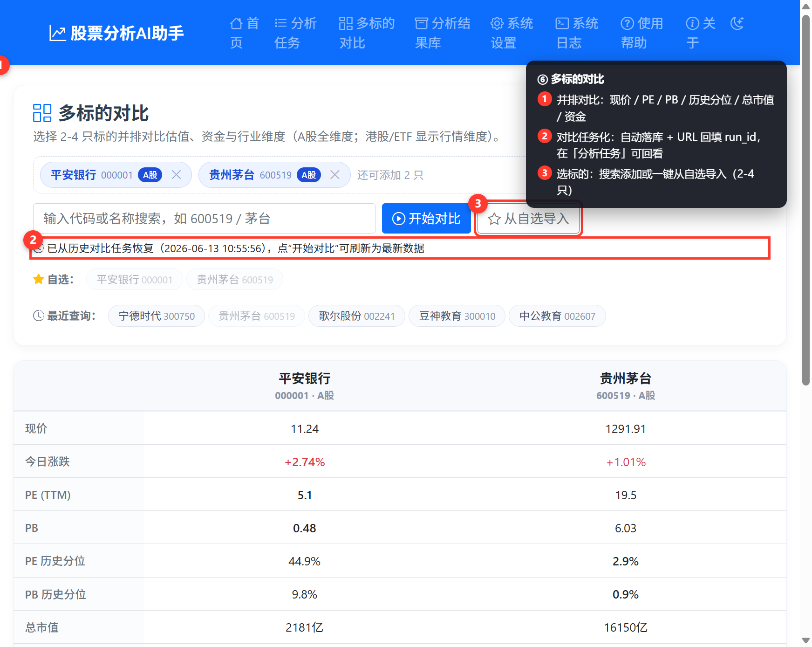812x647 pixels.
Task: Click 贵州茅台 price value 1291.91
Action: [626, 429]
